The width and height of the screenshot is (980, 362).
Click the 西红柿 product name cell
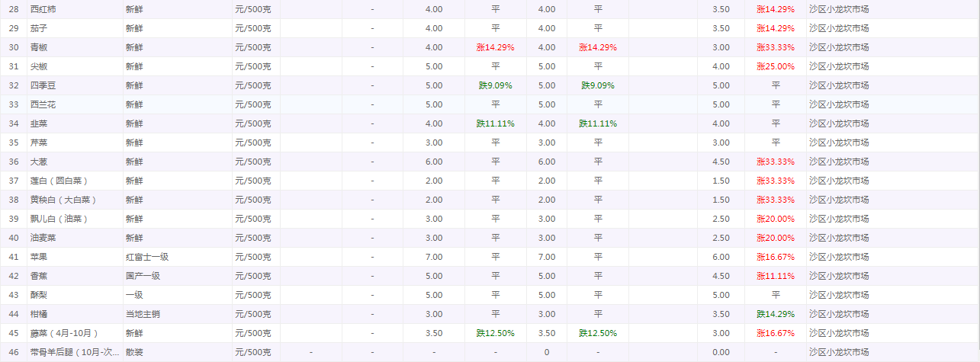point(43,9)
